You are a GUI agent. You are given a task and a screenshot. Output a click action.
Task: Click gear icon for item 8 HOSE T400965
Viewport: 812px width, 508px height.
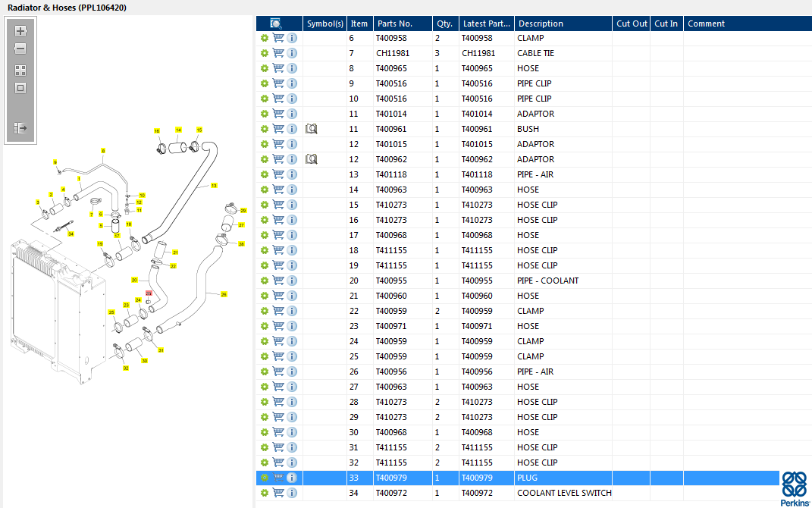[x=264, y=68]
